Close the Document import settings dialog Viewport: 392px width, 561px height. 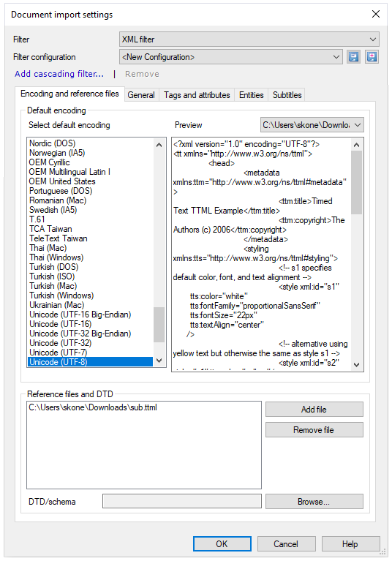click(376, 14)
